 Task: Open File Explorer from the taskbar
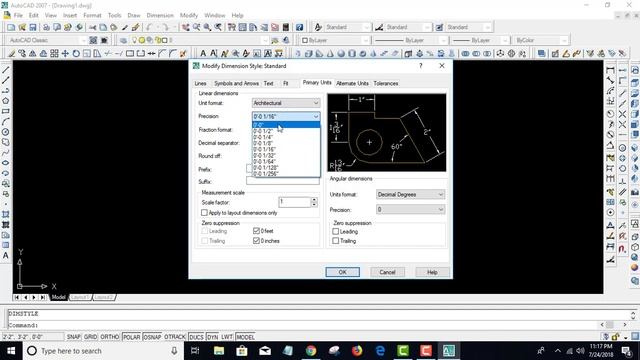pyautogui.click(x=219, y=351)
